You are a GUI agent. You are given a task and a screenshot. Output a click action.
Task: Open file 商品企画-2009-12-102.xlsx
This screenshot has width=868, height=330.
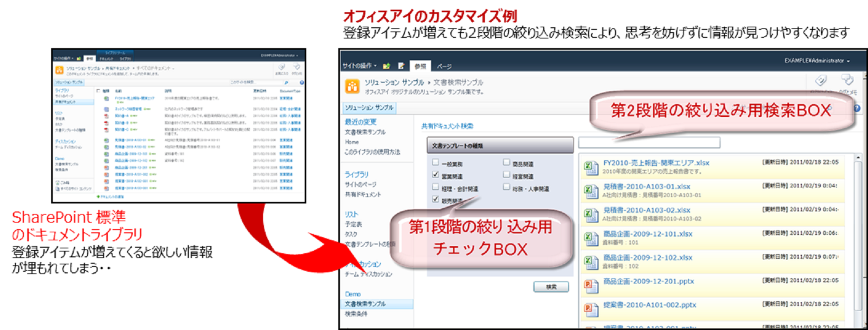[648, 257]
